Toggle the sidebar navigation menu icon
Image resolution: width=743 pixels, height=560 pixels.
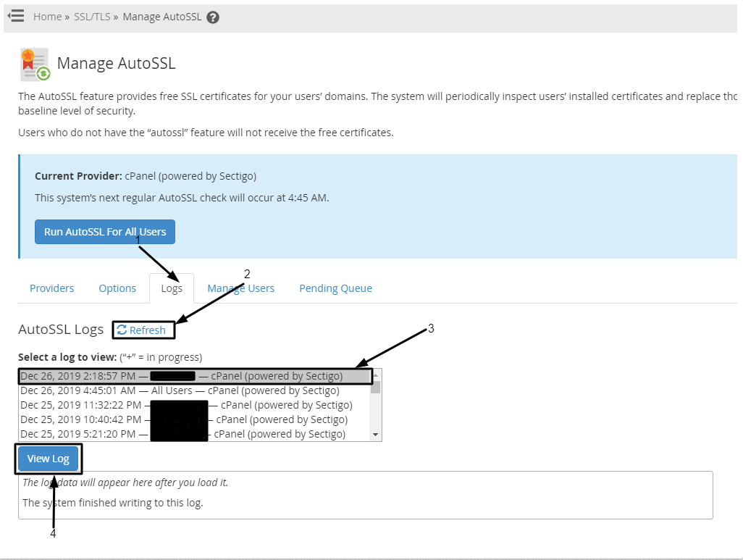16,15
